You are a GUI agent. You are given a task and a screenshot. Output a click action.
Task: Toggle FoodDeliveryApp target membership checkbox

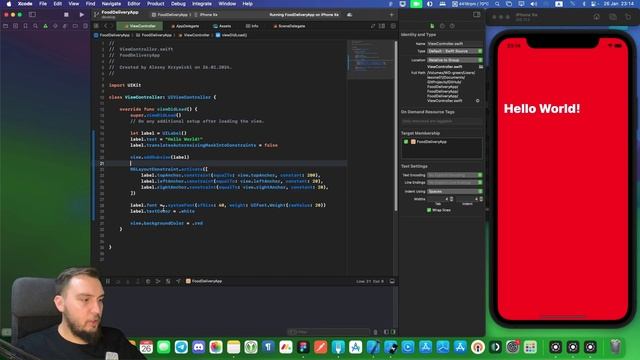[406, 142]
